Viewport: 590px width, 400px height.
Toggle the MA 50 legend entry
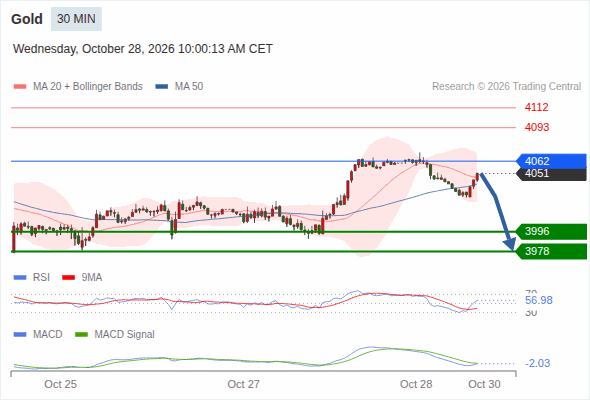tap(179, 87)
